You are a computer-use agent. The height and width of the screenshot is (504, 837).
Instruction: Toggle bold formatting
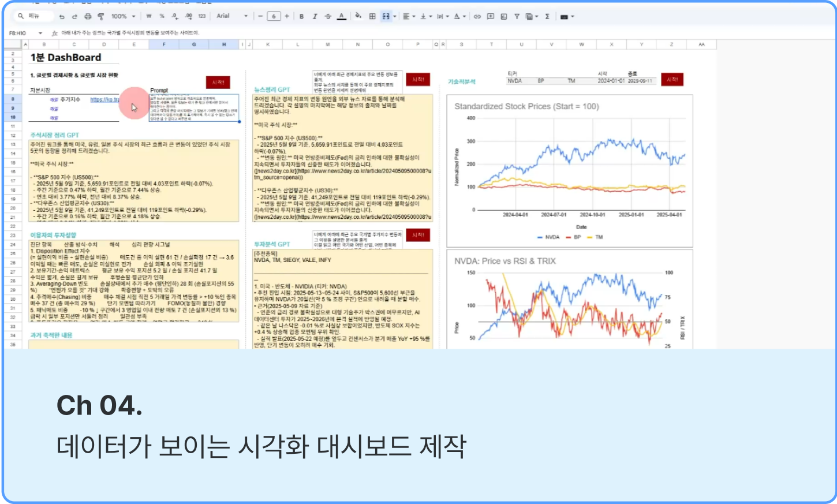(301, 16)
